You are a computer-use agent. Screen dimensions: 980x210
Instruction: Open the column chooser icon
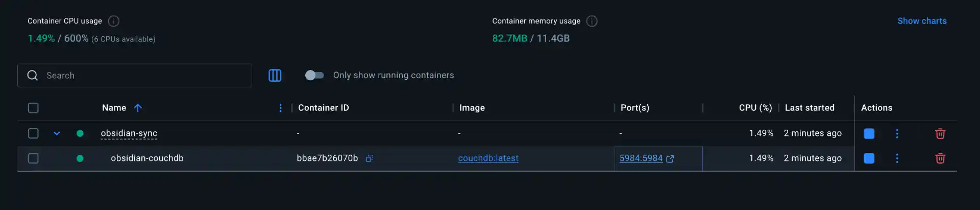(275, 76)
